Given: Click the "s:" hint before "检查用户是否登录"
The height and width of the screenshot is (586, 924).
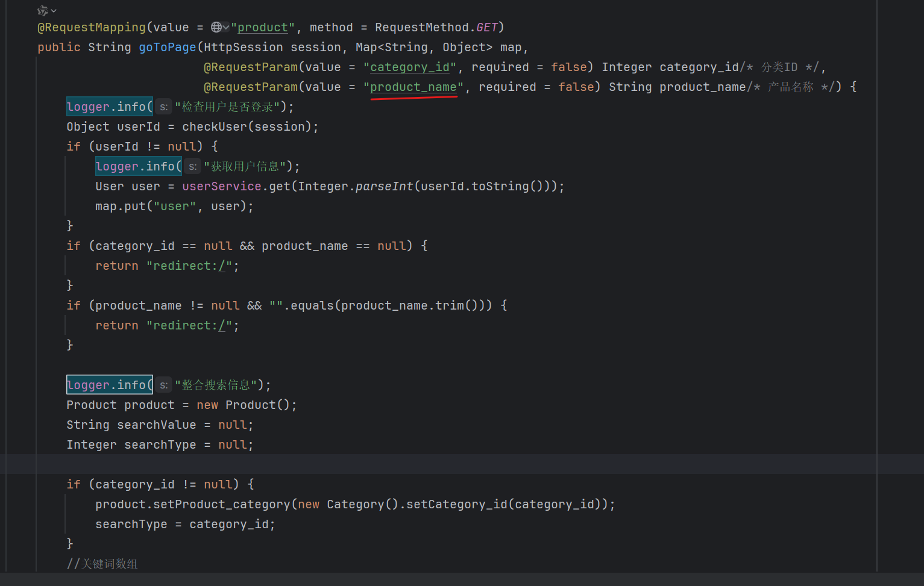Looking at the screenshot, I should pos(163,107).
